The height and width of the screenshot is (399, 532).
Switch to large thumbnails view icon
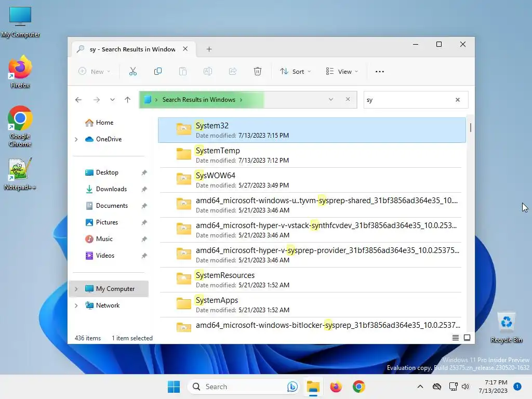point(467,338)
